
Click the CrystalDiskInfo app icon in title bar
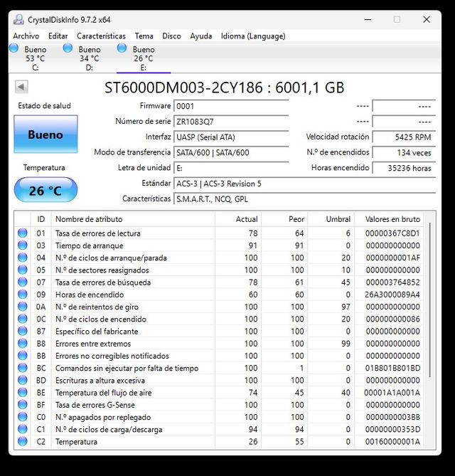(18, 20)
